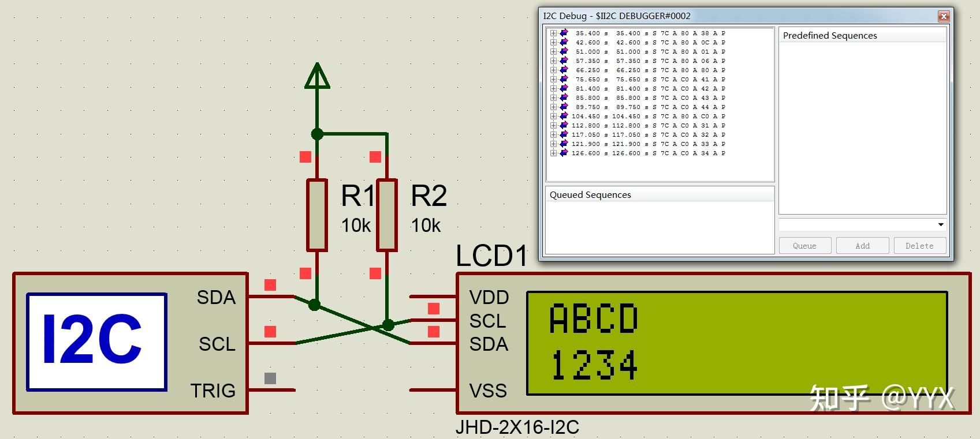The width and height of the screenshot is (980, 439).
Task: Click the R2 reference label
Action: [428, 196]
